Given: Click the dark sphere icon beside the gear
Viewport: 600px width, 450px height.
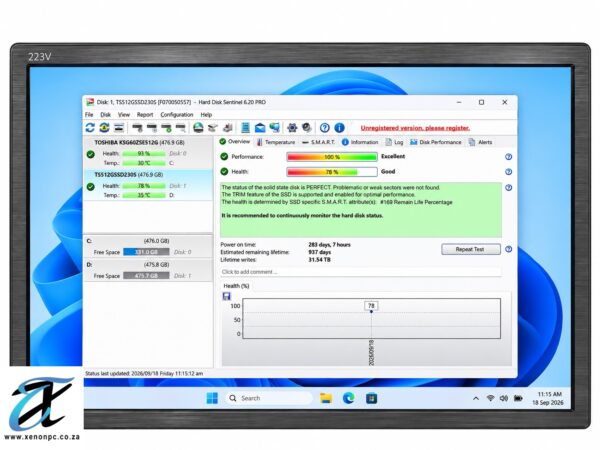Looking at the screenshot, I should point(307,127).
